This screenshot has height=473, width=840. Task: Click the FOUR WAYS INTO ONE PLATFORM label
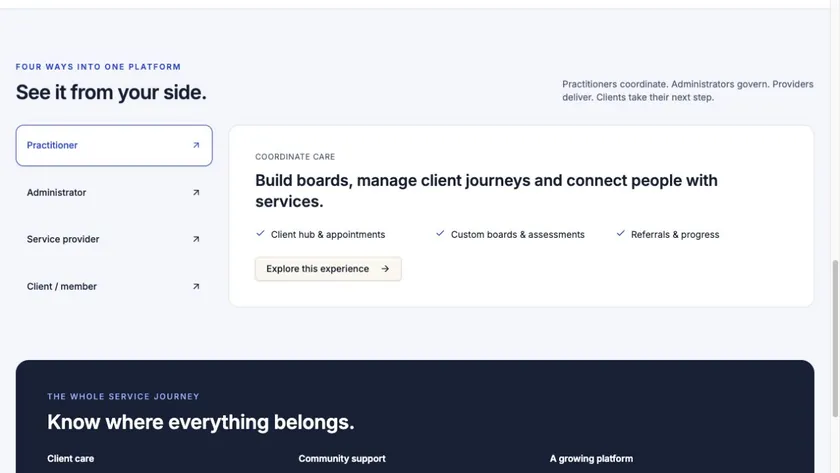pos(98,67)
